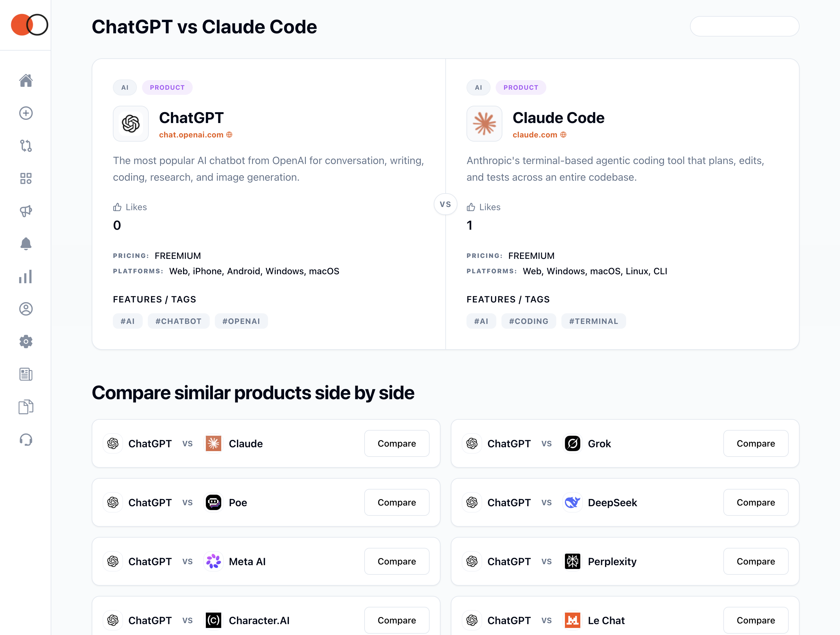The height and width of the screenshot is (635, 840).
Task: Click the AI badge above Claude Code
Action: click(x=478, y=87)
